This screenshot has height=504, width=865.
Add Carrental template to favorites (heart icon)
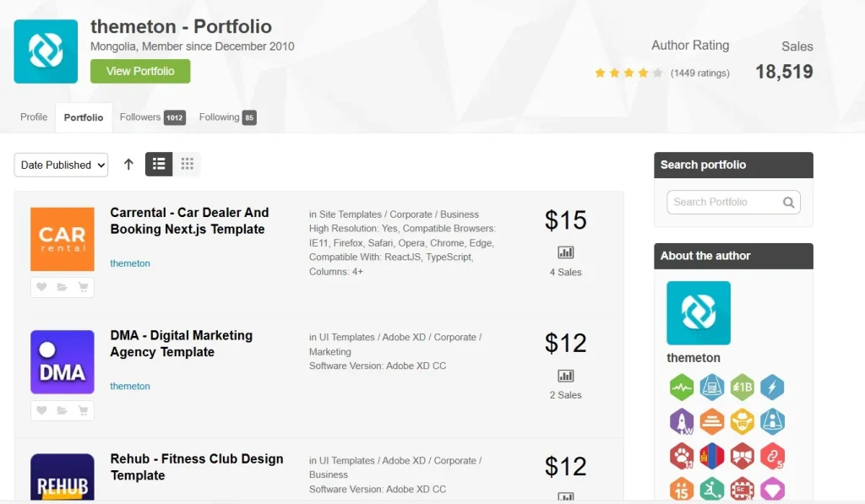pos(41,288)
